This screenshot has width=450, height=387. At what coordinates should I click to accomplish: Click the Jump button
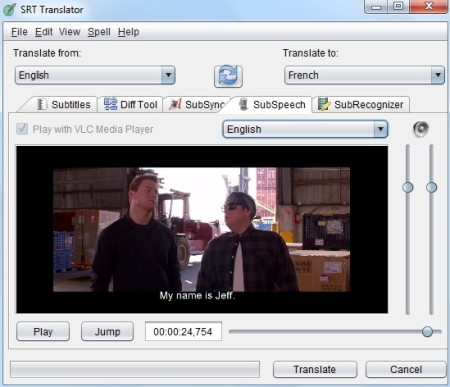pos(107,331)
